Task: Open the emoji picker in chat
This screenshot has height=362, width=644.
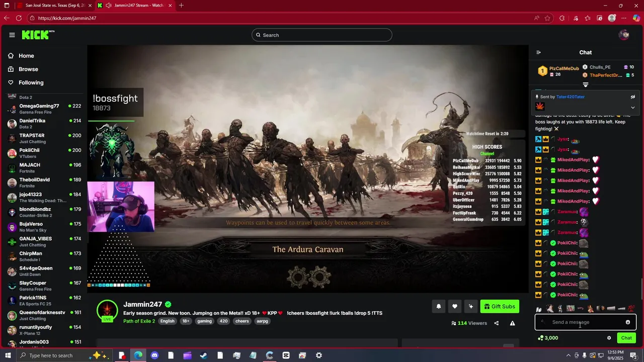Action: [628, 322]
